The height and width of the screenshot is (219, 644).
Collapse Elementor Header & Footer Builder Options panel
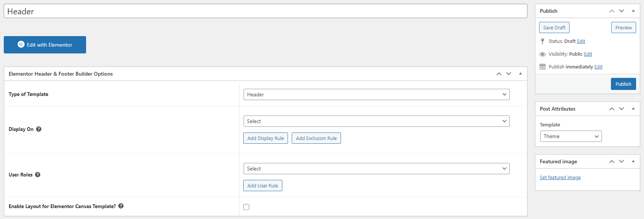(520, 74)
